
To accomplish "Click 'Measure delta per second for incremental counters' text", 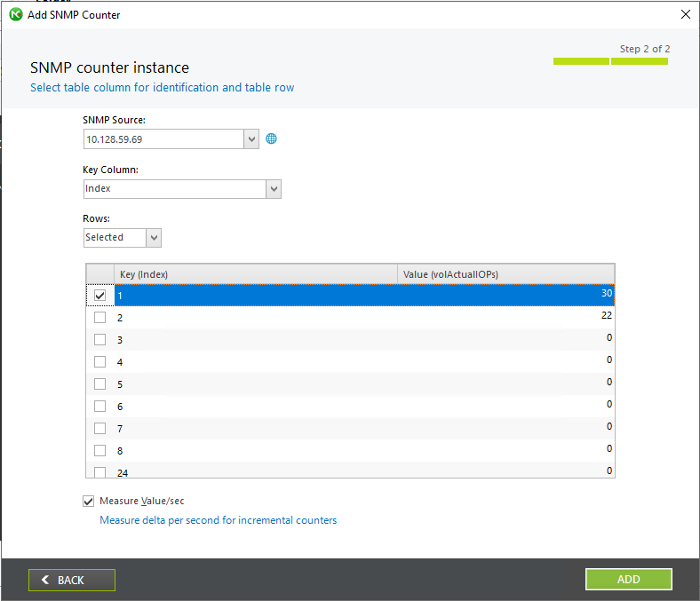I will click(x=218, y=520).
